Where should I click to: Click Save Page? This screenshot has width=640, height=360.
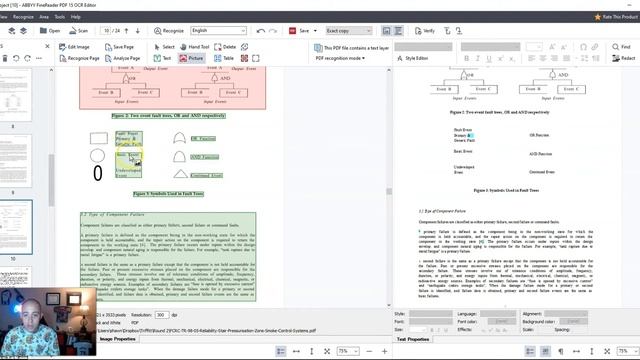pyautogui.click(x=119, y=47)
